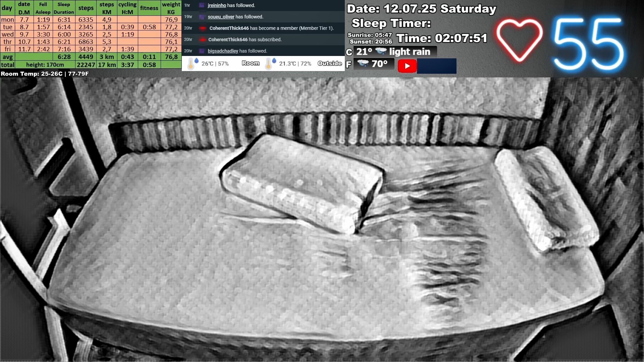
Task: Click the 'cycling H:M' column header
Action: point(127,8)
